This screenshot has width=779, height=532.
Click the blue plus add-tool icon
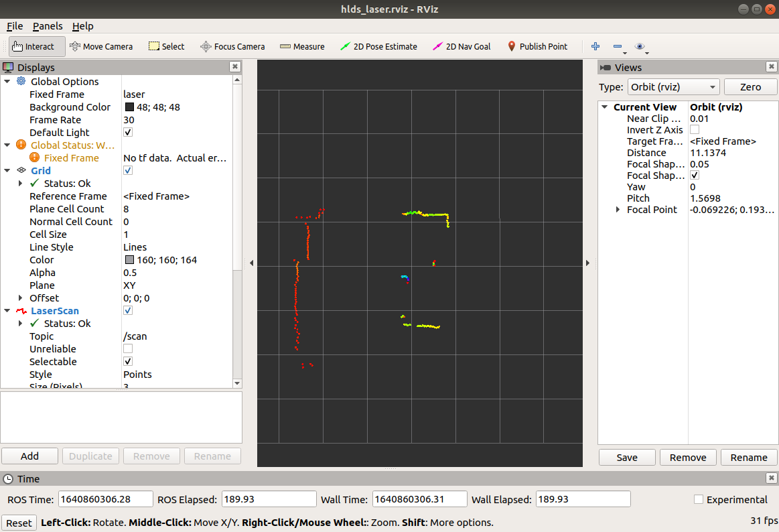[x=595, y=46]
